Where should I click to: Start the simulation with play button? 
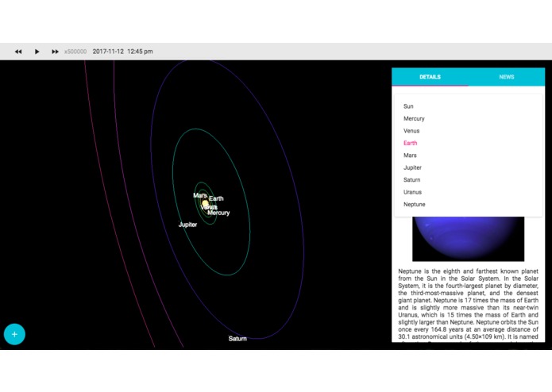click(37, 52)
